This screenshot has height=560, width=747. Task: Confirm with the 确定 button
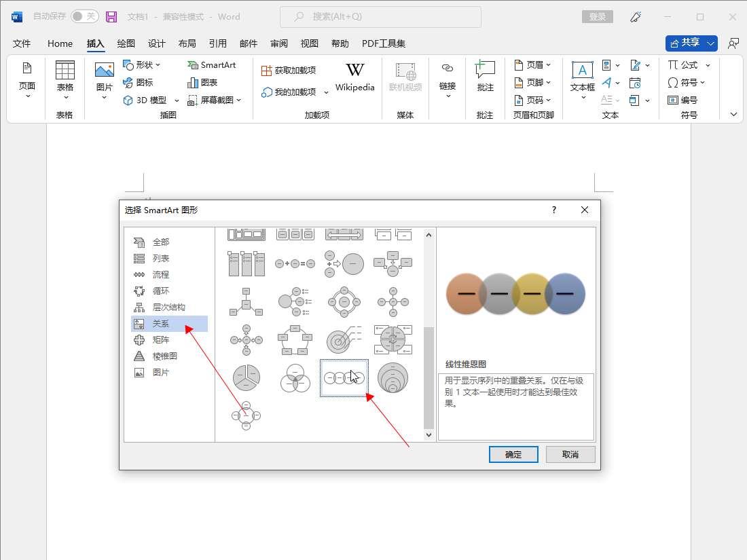point(513,454)
